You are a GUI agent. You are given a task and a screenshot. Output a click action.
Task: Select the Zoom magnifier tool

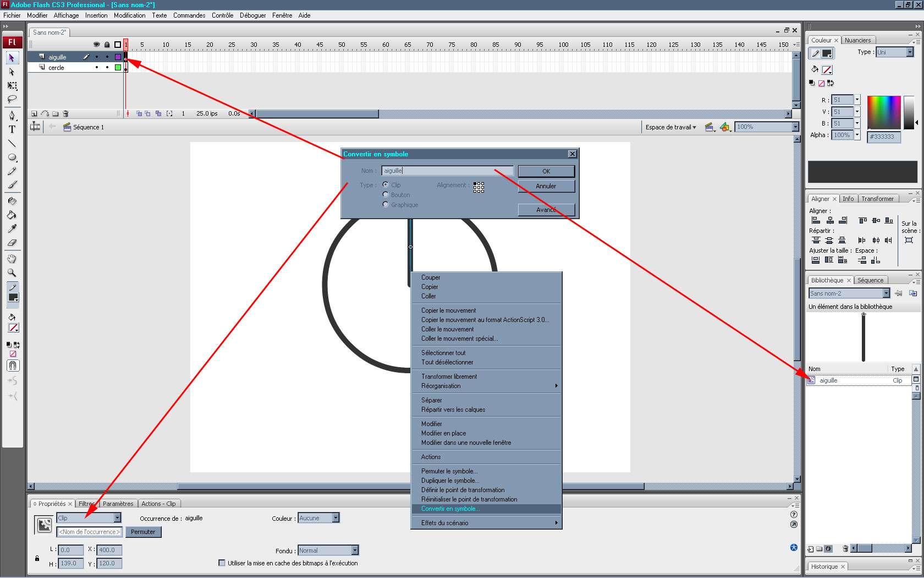point(12,272)
